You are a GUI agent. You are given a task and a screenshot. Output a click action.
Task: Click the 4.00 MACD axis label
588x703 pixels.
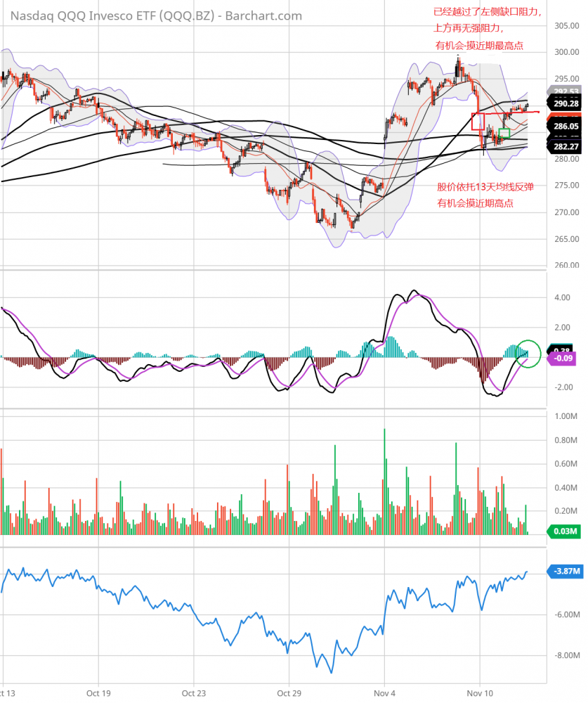tap(563, 297)
